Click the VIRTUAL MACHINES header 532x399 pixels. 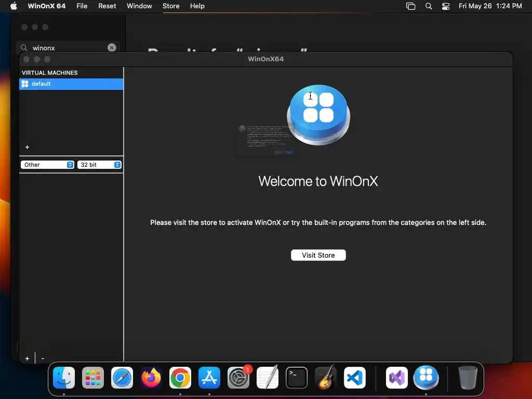pos(49,73)
